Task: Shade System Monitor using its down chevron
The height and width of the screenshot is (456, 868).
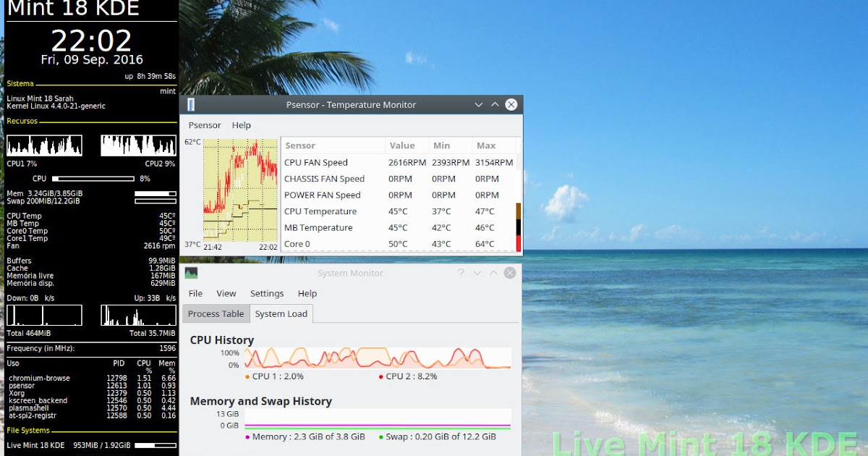Action: [x=477, y=273]
